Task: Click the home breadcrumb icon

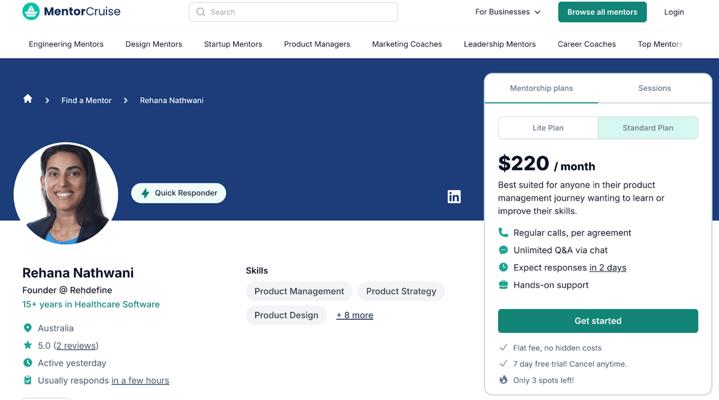Action: click(28, 99)
